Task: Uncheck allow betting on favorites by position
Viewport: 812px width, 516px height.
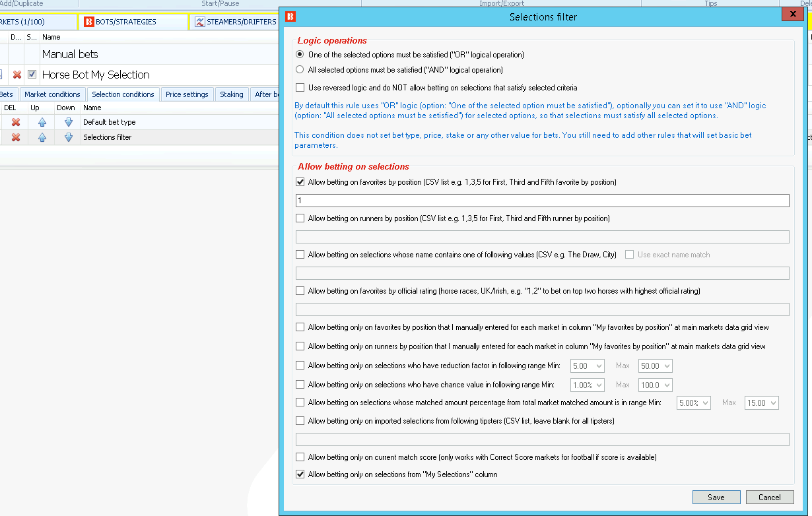Action: coord(300,181)
